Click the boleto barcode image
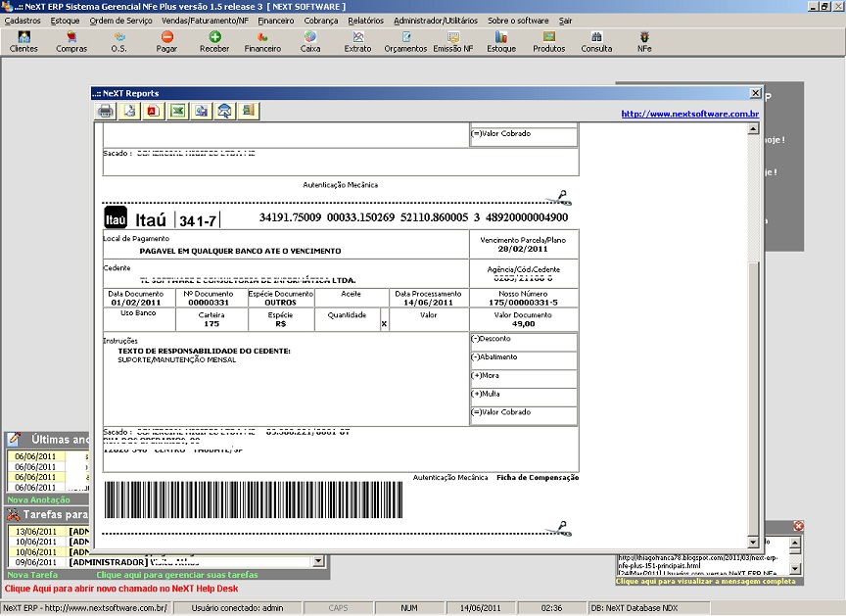Viewport: 846px width, 616px height. click(x=254, y=500)
